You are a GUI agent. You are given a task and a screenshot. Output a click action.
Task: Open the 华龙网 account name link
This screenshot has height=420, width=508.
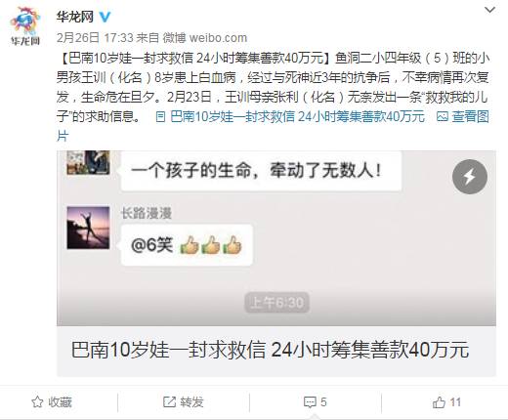coord(75,17)
